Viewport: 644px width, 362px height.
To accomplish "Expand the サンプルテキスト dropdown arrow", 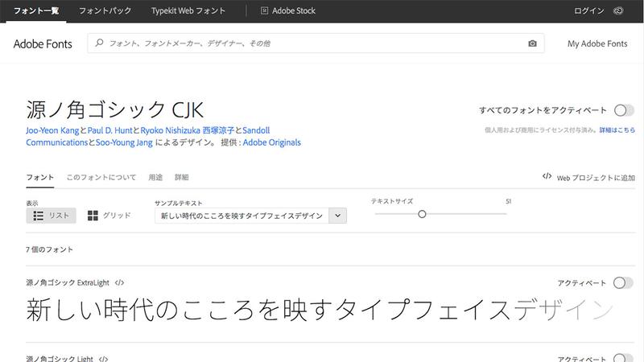I will click(338, 216).
